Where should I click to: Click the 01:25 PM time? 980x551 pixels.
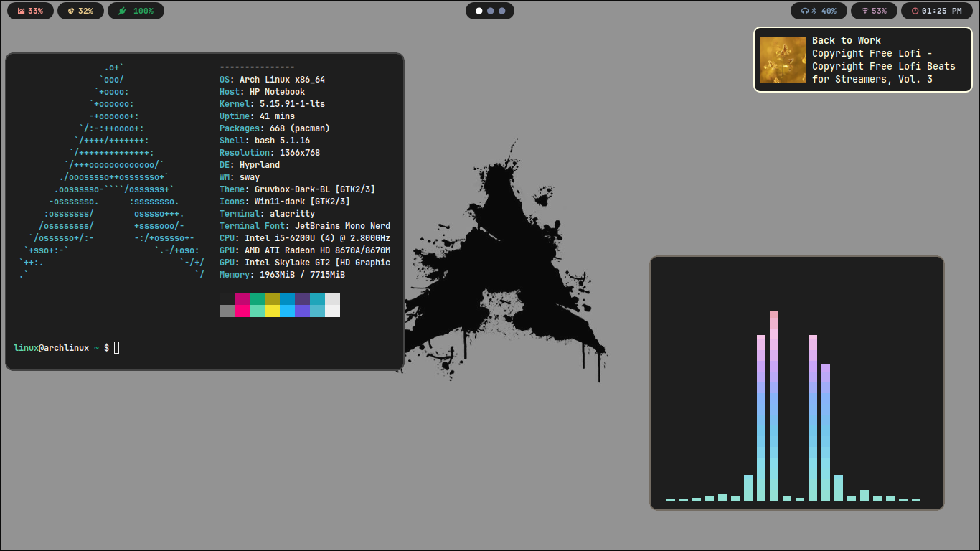[942, 11]
